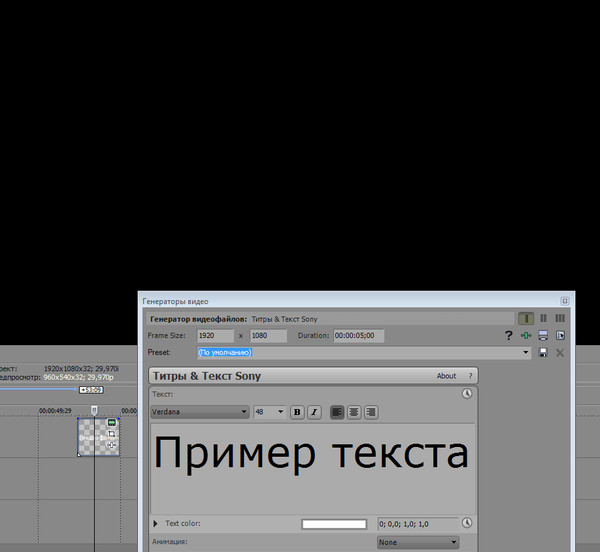Open the Preset dropdown arrow
This screenshot has width=600, height=552.
pyautogui.click(x=526, y=352)
